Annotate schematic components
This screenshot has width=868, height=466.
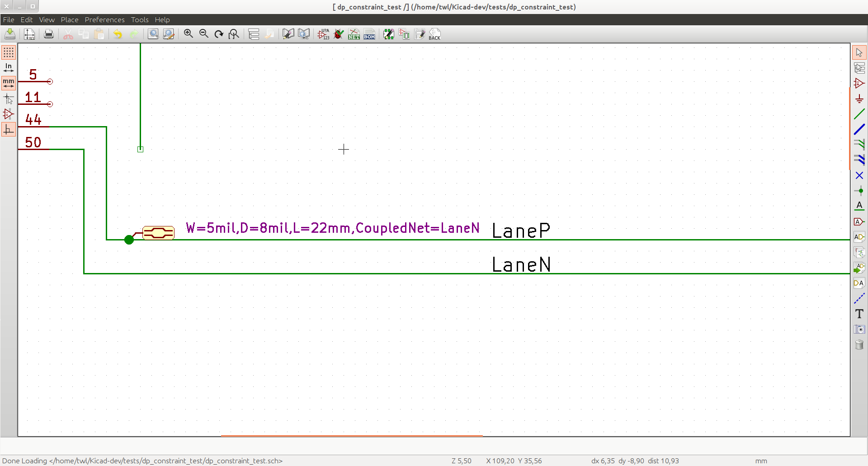[324, 34]
